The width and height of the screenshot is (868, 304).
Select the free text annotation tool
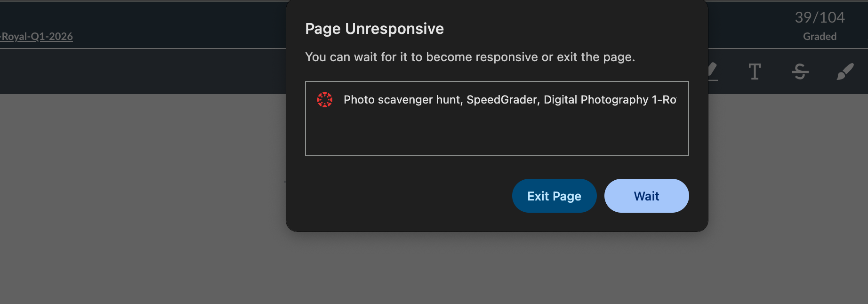pos(755,72)
